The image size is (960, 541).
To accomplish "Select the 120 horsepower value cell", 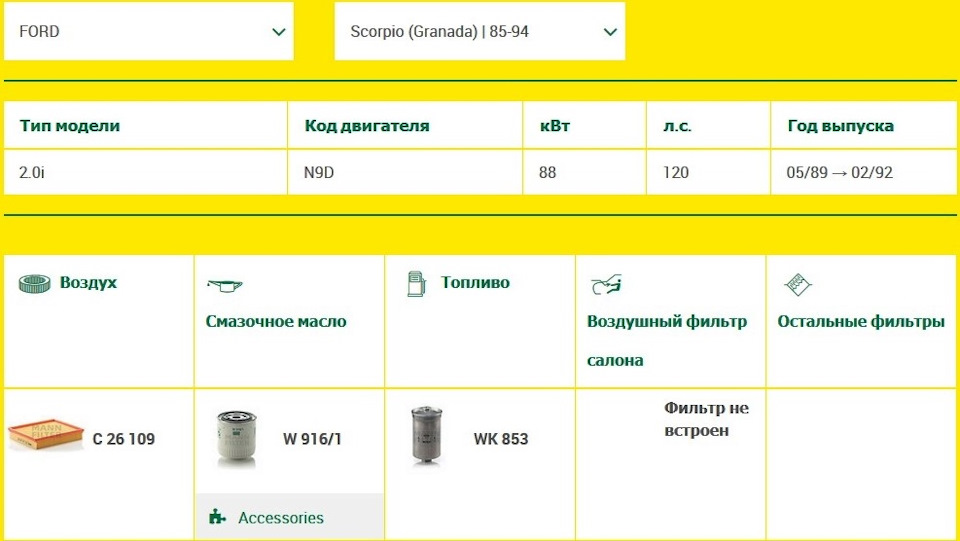I will tap(708, 173).
